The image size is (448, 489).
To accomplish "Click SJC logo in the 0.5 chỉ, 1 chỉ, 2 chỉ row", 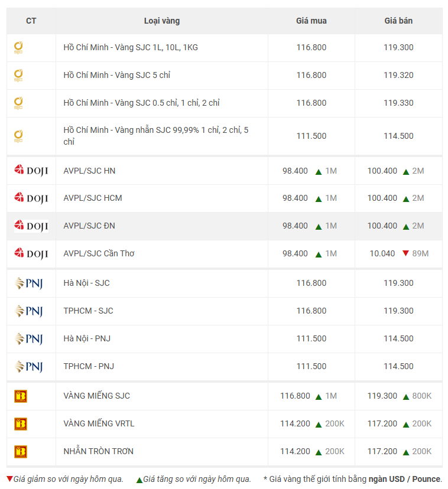I will tap(18, 103).
